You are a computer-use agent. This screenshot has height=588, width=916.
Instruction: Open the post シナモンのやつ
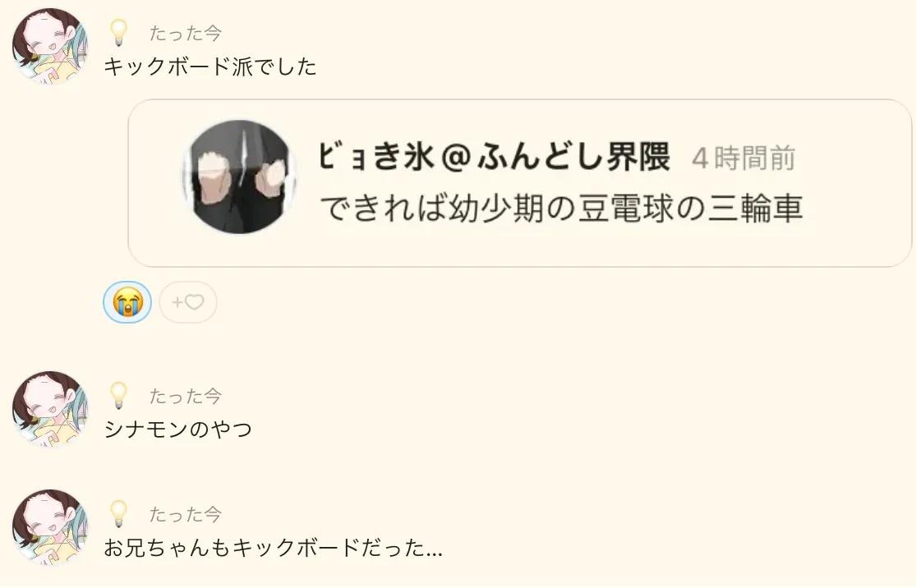click(178, 430)
